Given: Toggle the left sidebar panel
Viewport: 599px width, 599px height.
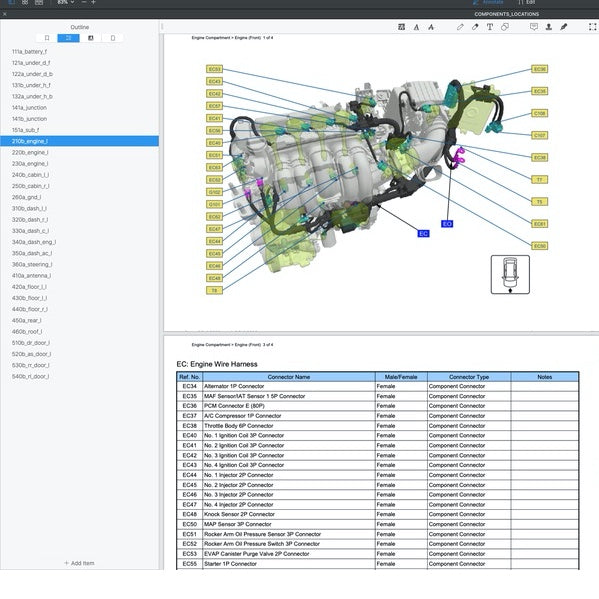Looking at the screenshot, I should coord(11,2).
